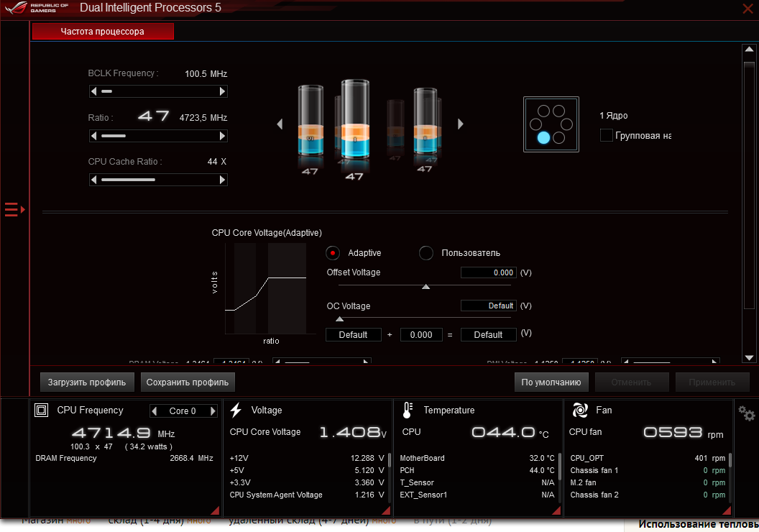Click the Temperature thermometer icon
The width and height of the screenshot is (759, 532).
(408, 411)
